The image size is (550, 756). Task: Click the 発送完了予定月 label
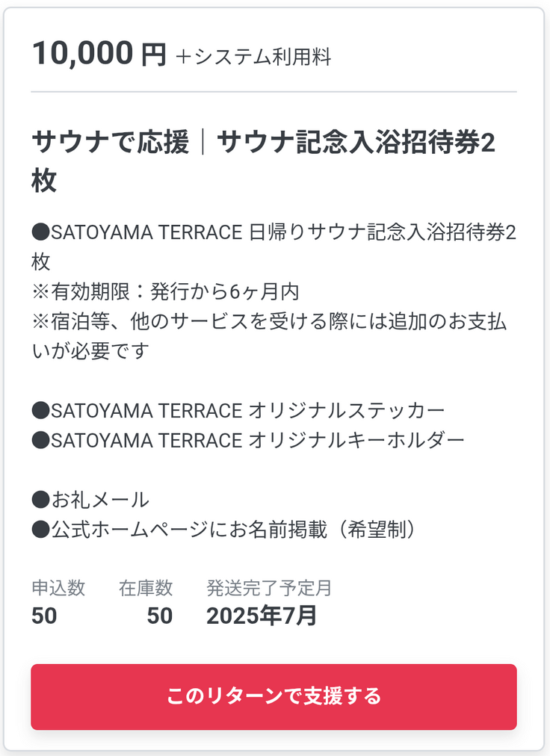[269, 588]
